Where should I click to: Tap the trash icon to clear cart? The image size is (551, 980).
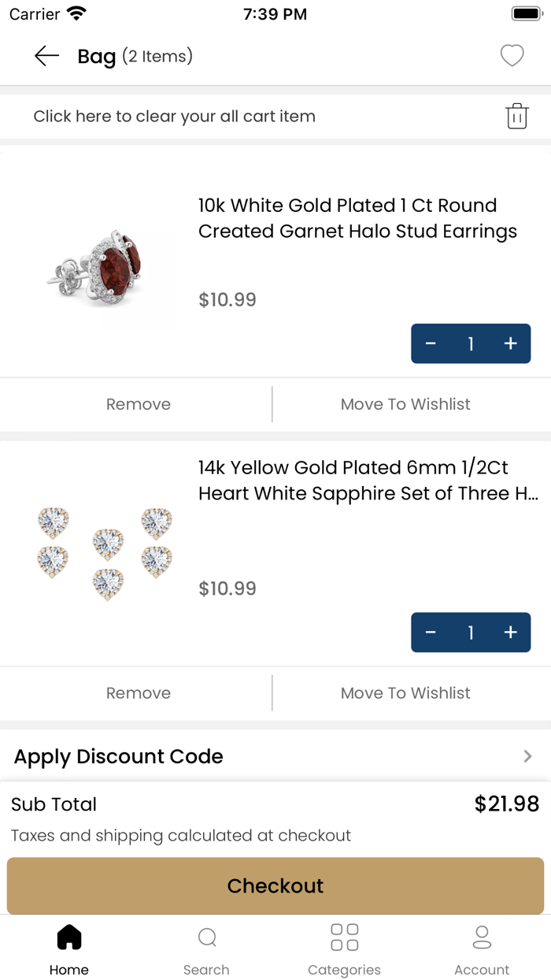click(517, 116)
